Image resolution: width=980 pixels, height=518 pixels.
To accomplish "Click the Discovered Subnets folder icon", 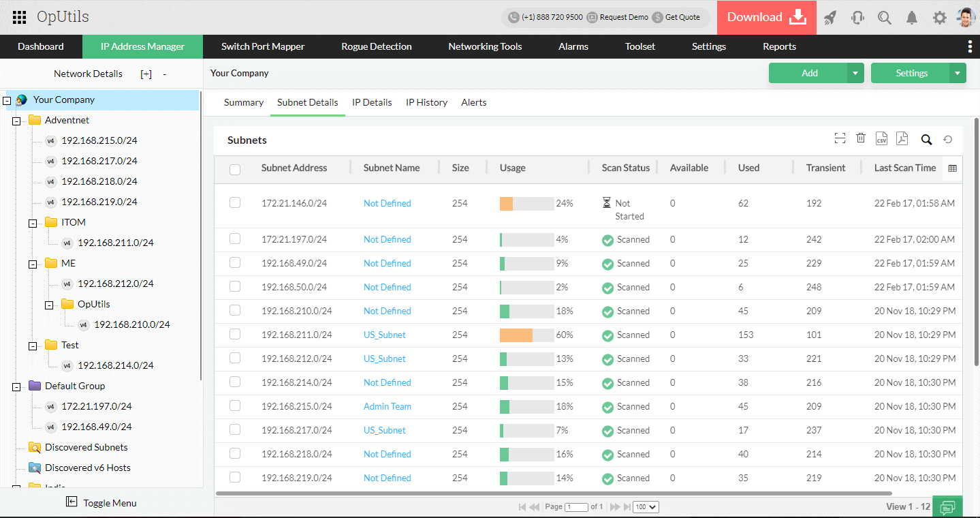I will 35,447.
